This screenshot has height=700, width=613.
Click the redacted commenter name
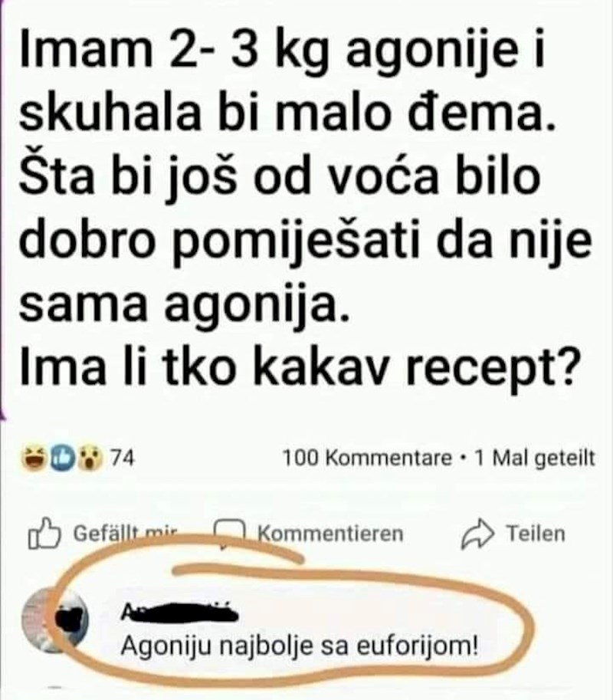[x=180, y=613]
